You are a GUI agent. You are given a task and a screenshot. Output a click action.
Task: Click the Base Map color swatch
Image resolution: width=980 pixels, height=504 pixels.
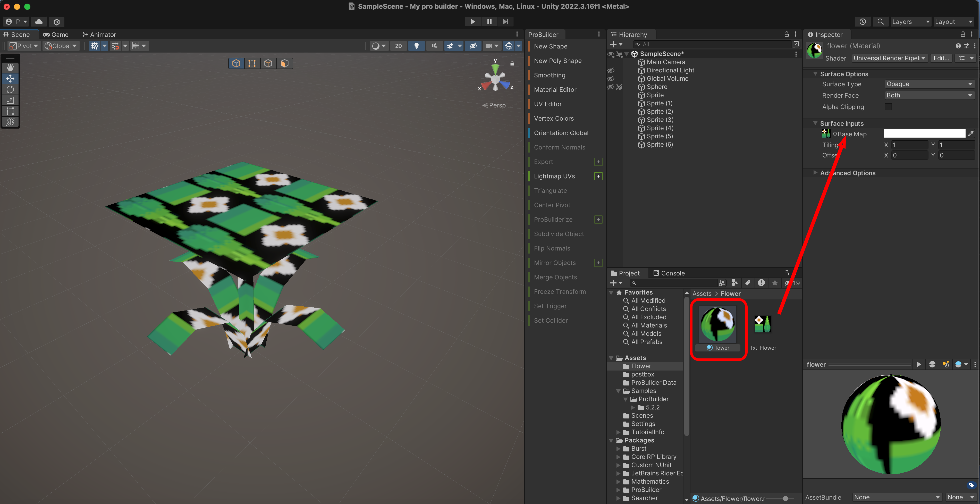(x=924, y=133)
